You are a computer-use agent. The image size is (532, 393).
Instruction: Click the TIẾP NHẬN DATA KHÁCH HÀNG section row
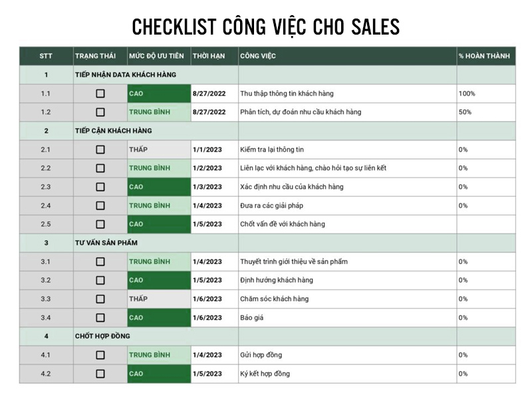(x=267, y=74)
